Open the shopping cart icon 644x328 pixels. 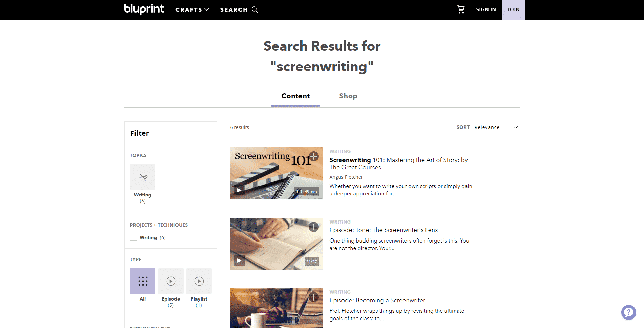pos(461,9)
